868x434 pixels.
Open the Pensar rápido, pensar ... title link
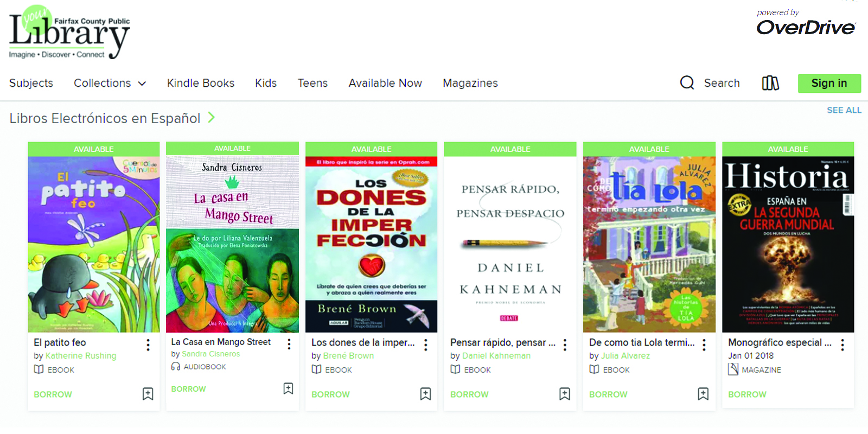click(x=503, y=342)
